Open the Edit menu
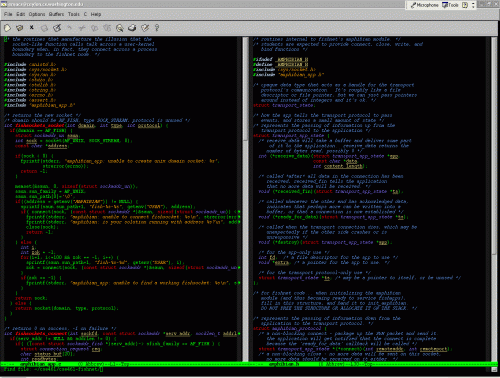 point(21,14)
